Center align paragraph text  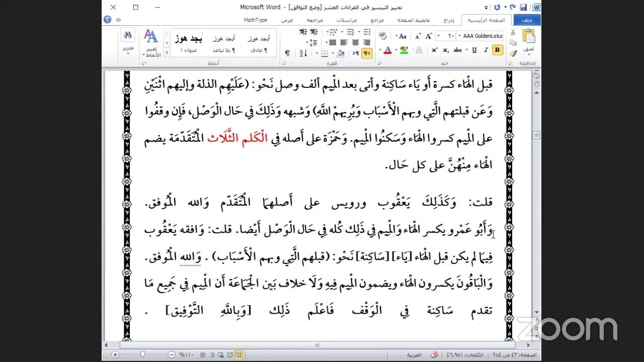(355, 43)
